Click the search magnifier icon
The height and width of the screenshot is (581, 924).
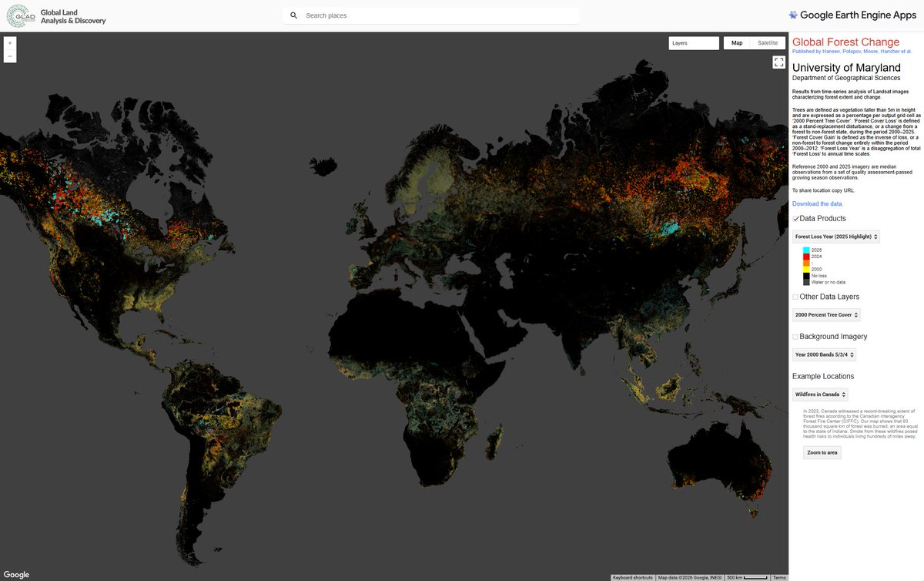tap(293, 15)
